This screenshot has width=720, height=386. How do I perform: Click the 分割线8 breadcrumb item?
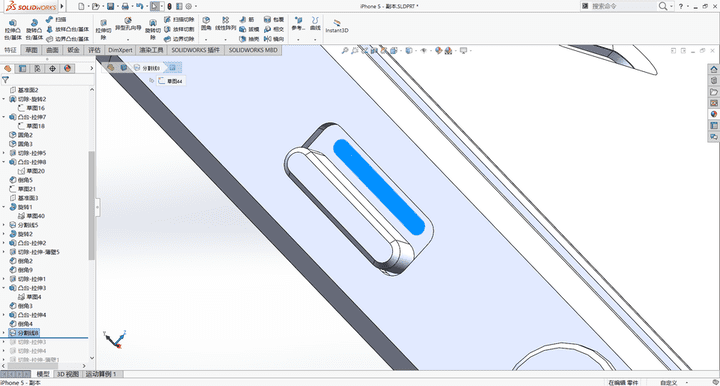(x=147, y=68)
